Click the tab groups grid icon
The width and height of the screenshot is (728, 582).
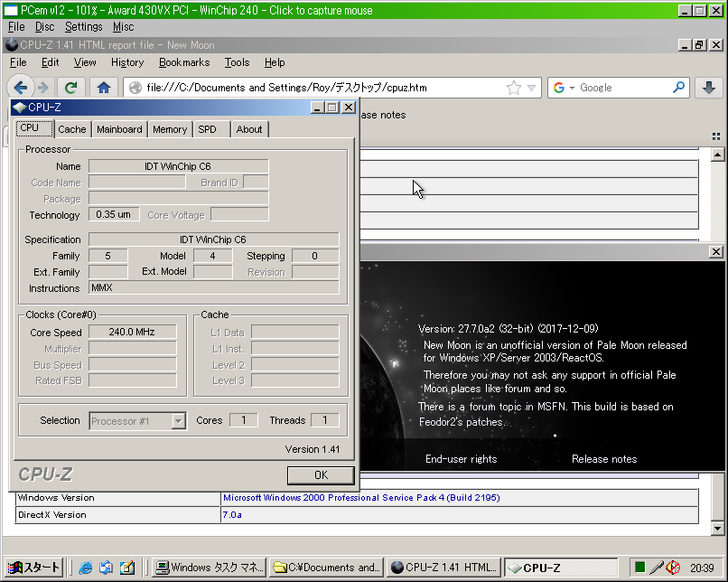716,136
